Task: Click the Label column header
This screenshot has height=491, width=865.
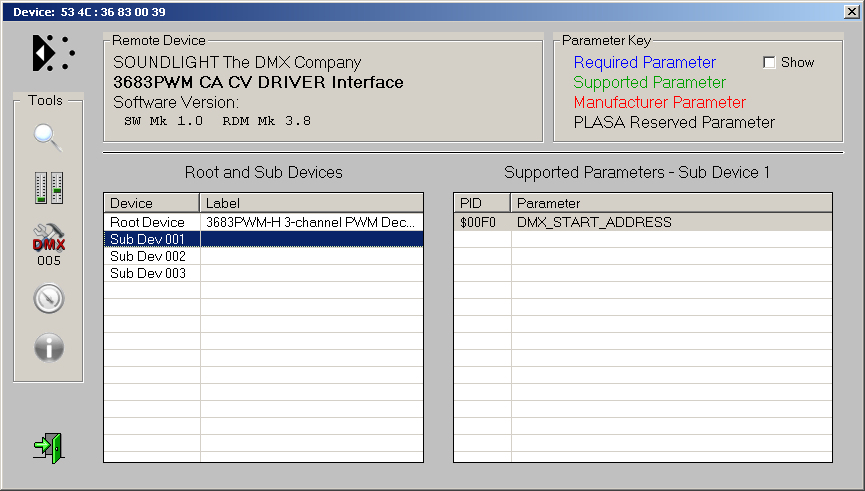Action: [311, 203]
